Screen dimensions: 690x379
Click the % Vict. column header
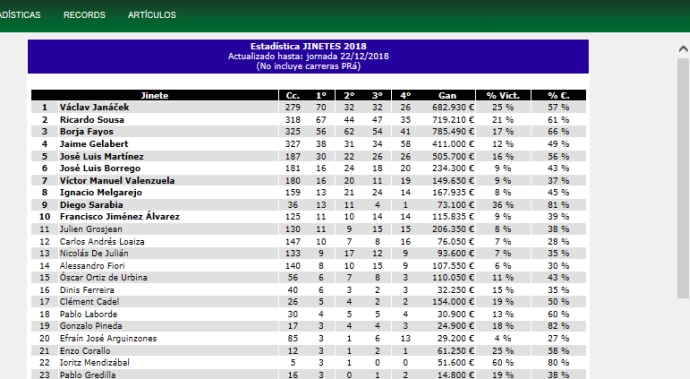click(x=503, y=95)
